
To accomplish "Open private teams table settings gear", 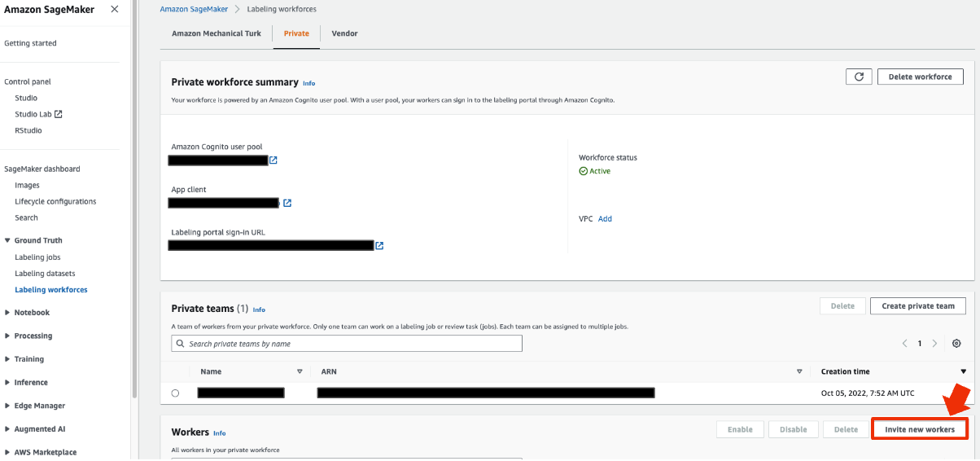I will (x=956, y=344).
